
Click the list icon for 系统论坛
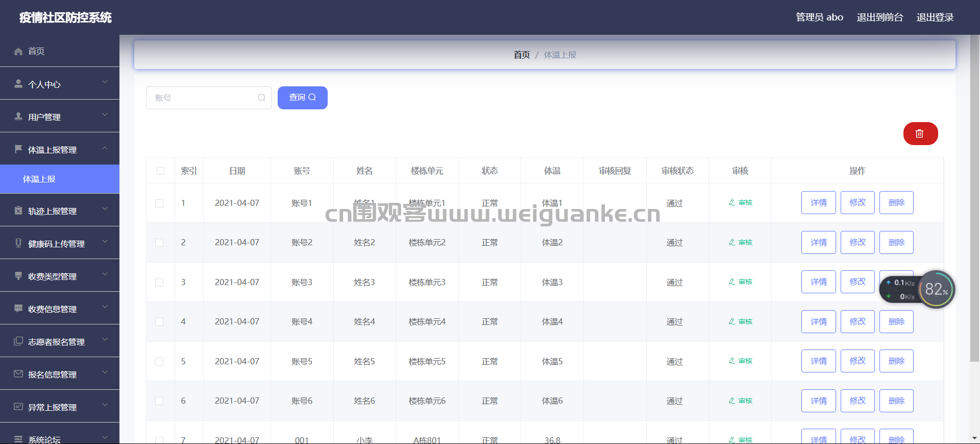(18, 439)
